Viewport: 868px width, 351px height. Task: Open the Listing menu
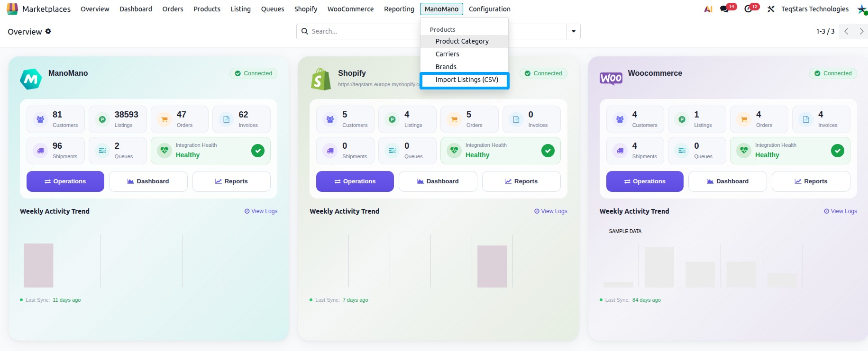pos(240,9)
